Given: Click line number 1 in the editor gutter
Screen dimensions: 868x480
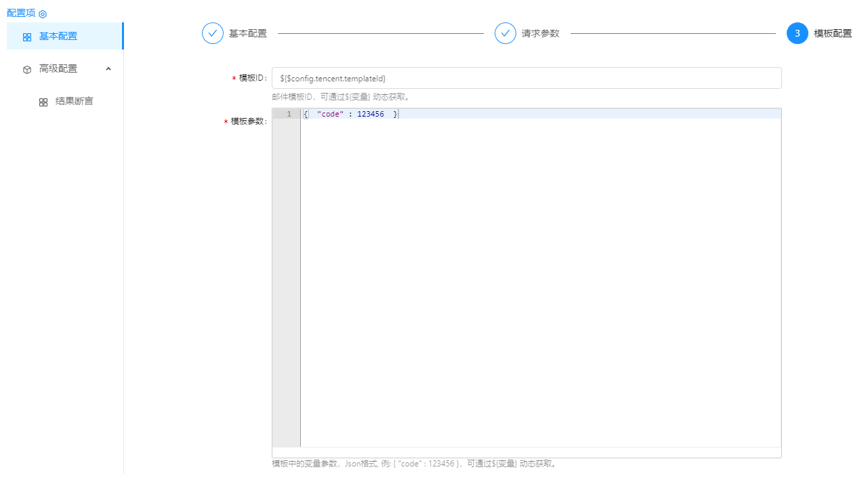Looking at the screenshot, I should point(289,115).
